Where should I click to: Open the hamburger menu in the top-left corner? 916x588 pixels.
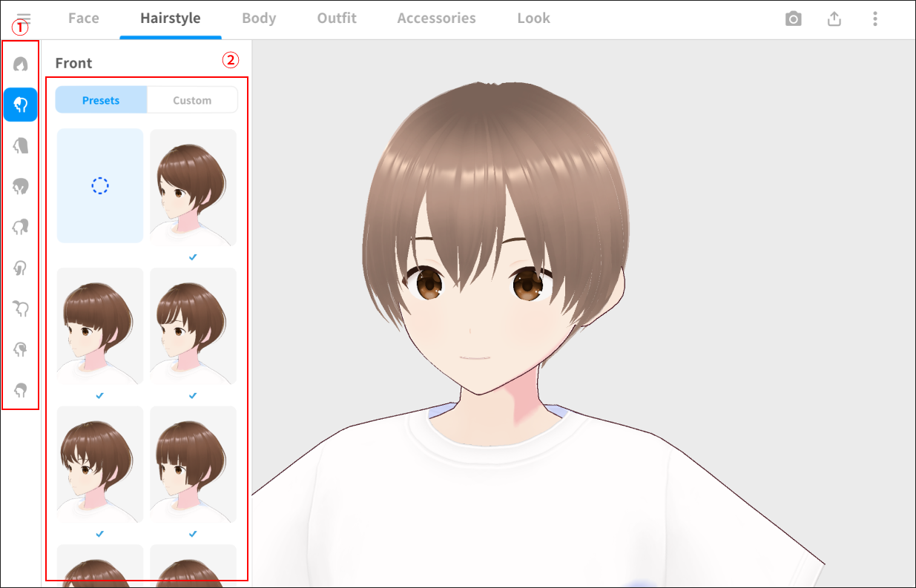23,18
